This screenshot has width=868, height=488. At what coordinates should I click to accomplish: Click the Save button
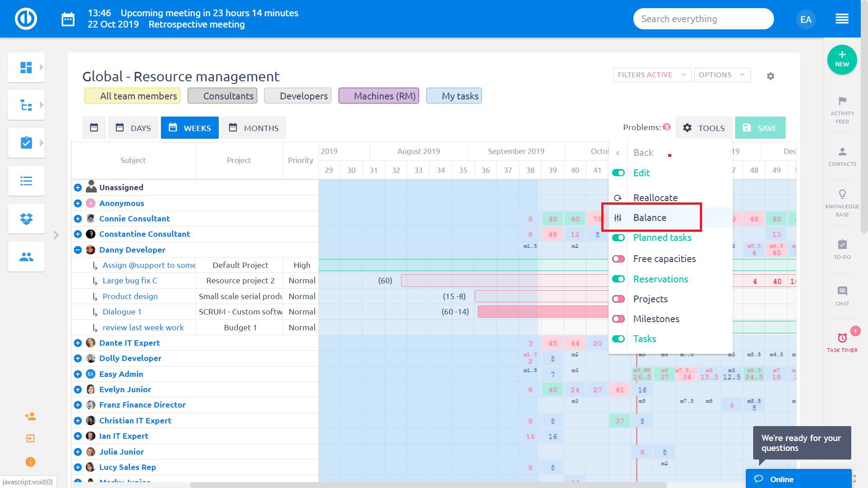(760, 128)
